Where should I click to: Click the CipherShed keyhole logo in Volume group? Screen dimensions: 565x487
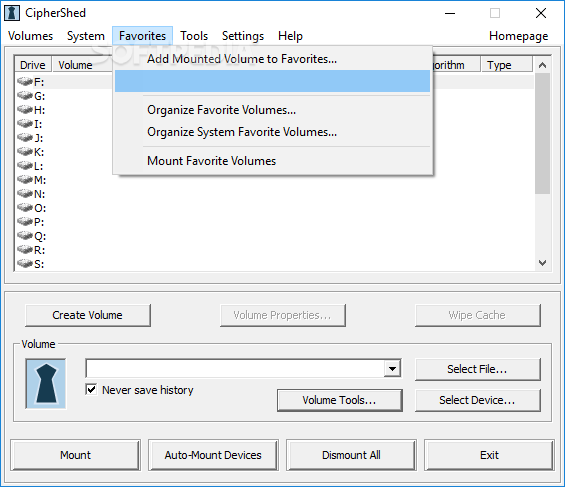click(46, 384)
